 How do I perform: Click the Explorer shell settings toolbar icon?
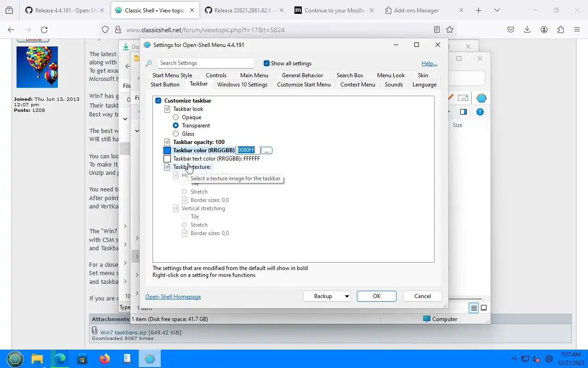coord(481,98)
